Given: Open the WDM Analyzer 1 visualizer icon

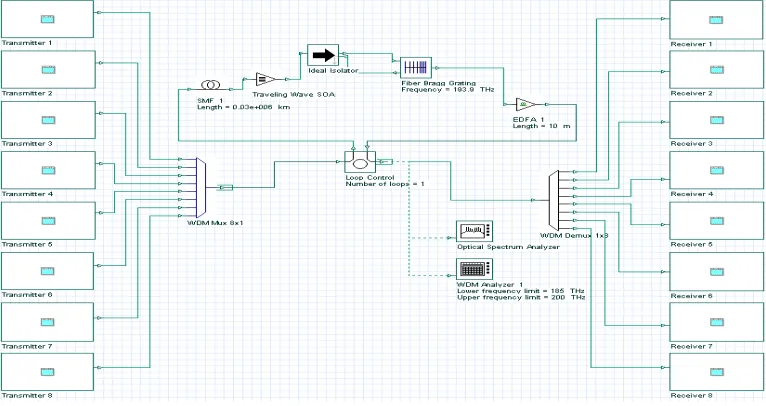Looking at the screenshot, I should 474,269.
